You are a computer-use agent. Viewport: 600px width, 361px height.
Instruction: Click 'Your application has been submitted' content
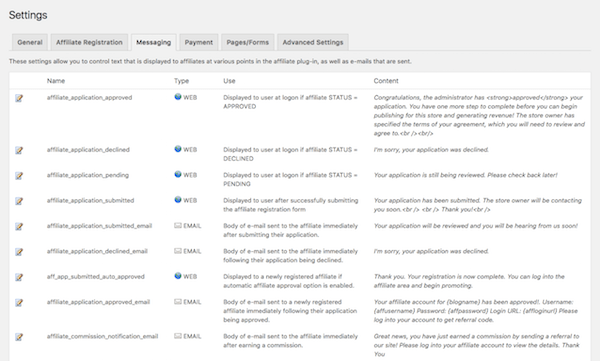tap(478, 205)
